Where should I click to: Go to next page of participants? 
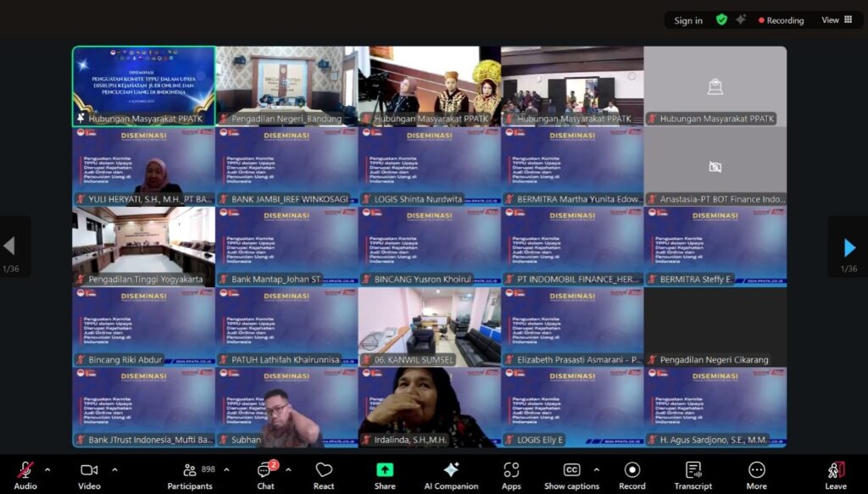pos(849,247)
